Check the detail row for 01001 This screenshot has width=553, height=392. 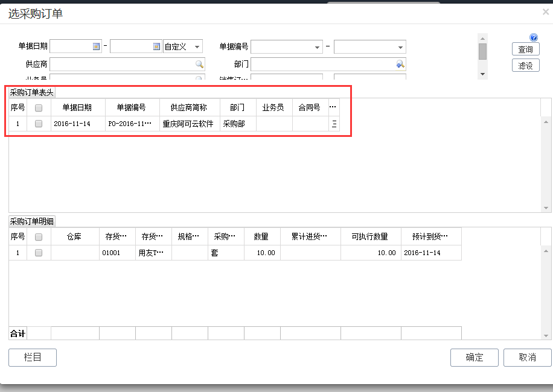click(x=39, y=253)
